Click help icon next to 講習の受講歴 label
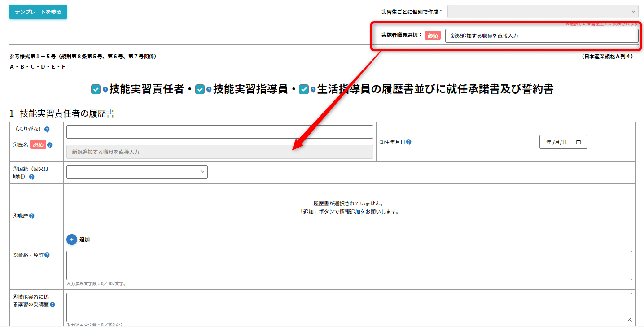The height and width of the screenshot is (327, 644). click(53, 305)
